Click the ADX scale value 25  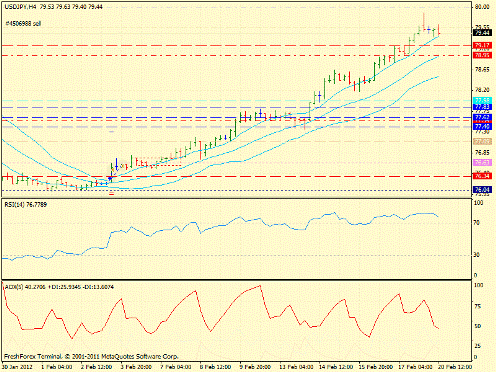478,346
